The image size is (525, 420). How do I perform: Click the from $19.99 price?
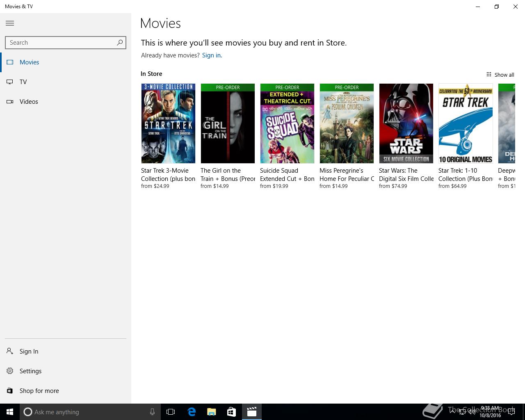274,186
